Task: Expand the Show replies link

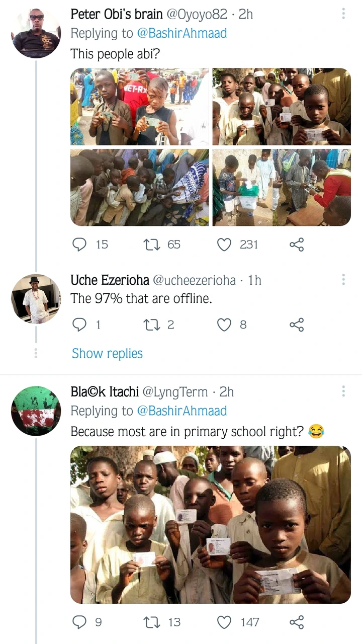Action: click(x=107, y=354)
